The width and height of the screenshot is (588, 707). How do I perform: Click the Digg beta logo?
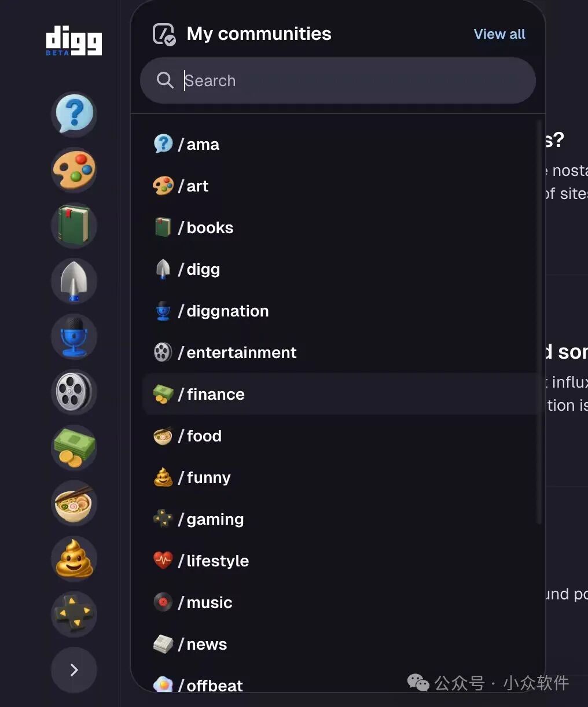(73, 40)
